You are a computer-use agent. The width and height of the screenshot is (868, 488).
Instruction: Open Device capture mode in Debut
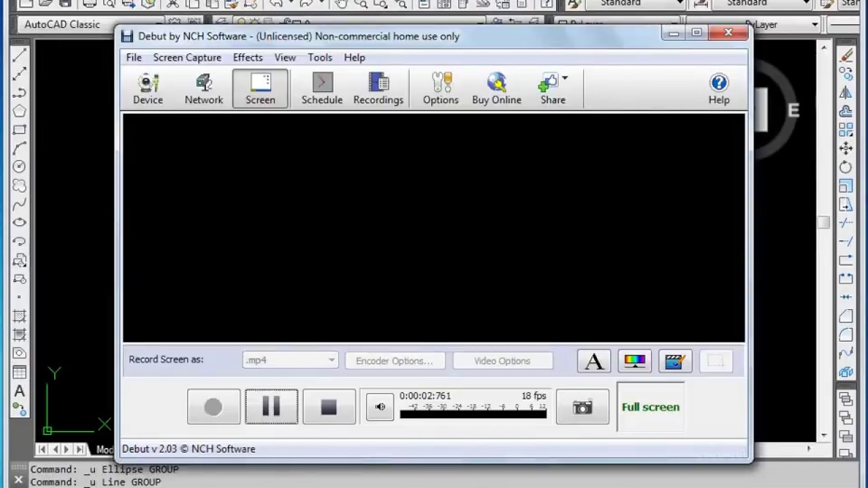click(x=148, y=89)
